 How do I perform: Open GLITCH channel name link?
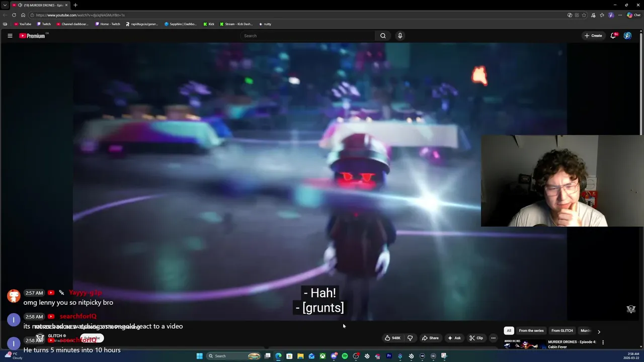55,336
